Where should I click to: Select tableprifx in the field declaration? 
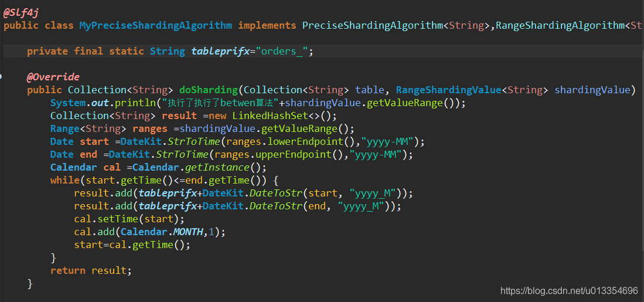click(220, 52)
